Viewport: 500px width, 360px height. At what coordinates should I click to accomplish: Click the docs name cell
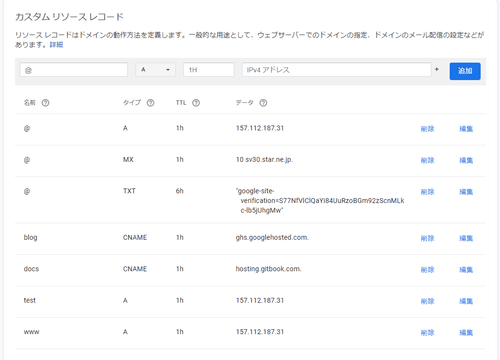31,269
